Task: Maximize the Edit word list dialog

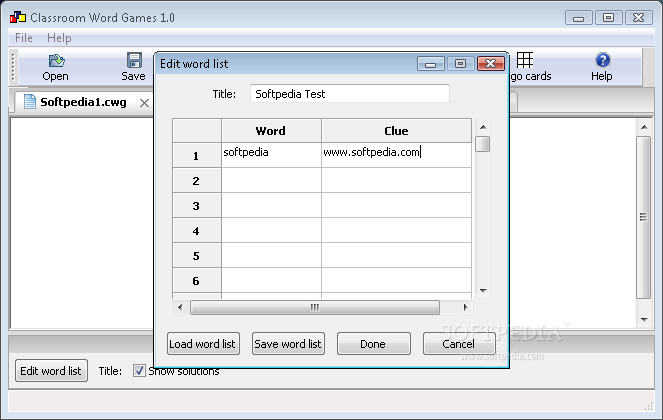Action: (x=460, y=64)
